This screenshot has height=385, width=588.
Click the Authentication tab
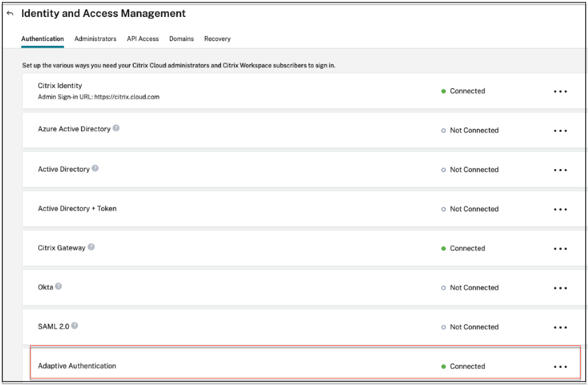point(42,39)
